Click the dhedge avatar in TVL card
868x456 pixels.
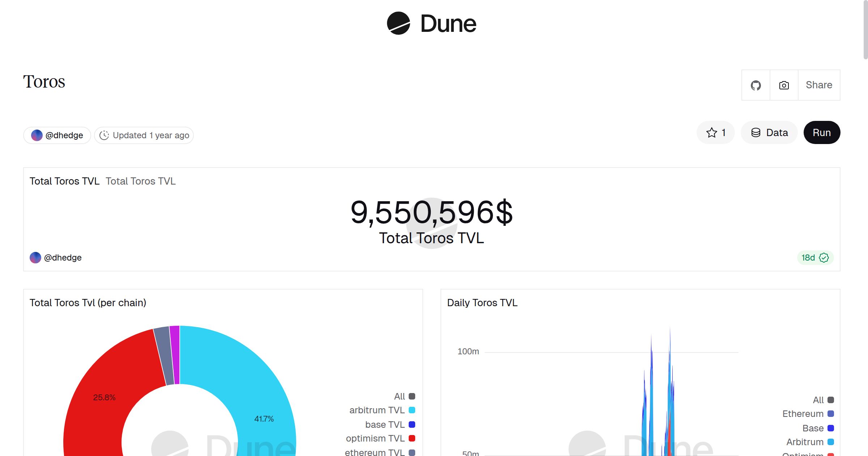(35, 258)
